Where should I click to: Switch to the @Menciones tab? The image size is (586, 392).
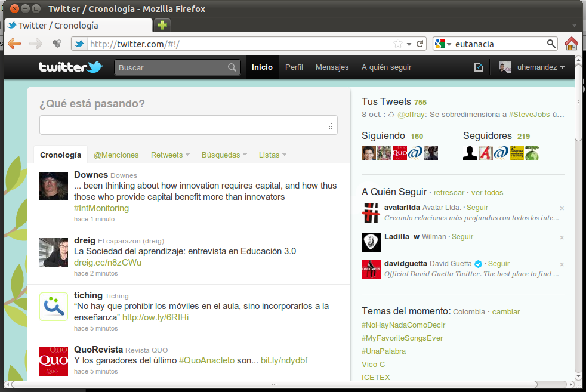pyautogui.click(x=116, y=155)
